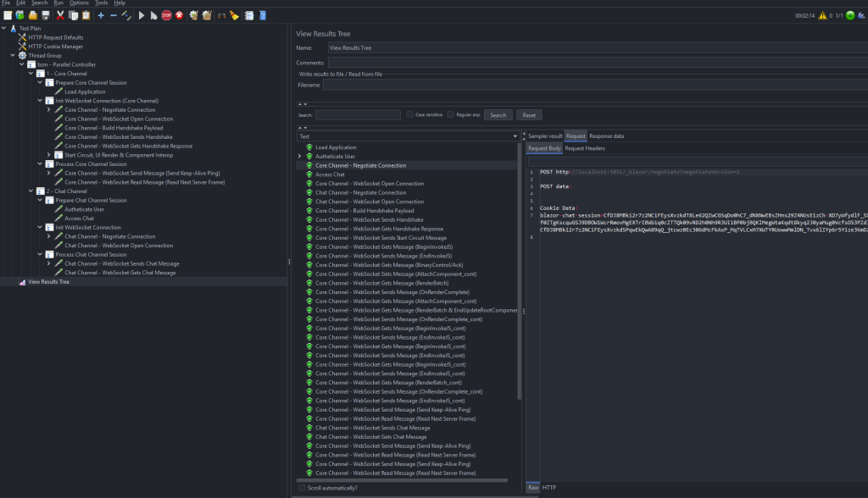
Task: Collapse the 2 - Chat Channel node
Action: click(31, 191)
